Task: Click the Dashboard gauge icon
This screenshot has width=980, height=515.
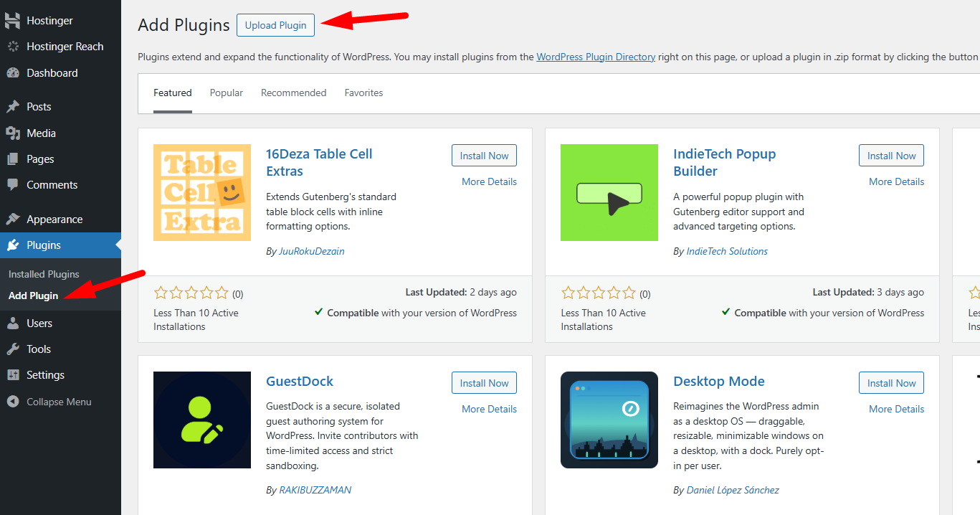Action: [13, 73]
